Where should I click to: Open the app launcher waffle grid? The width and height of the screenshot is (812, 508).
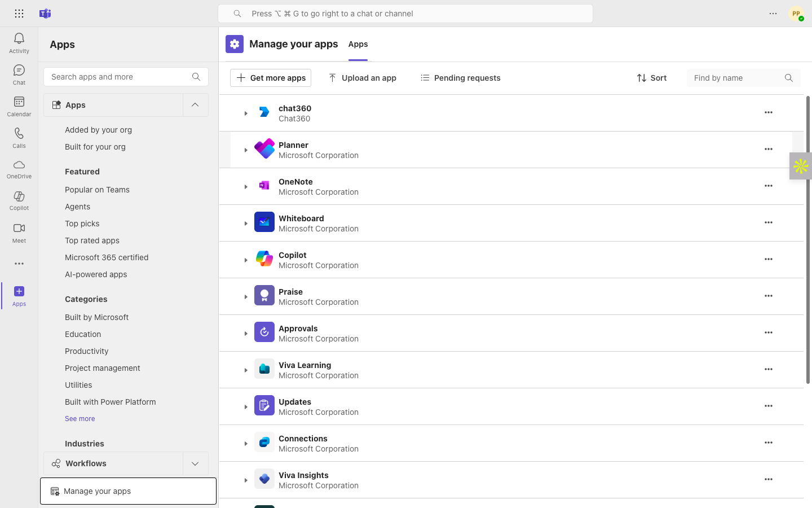19,14
